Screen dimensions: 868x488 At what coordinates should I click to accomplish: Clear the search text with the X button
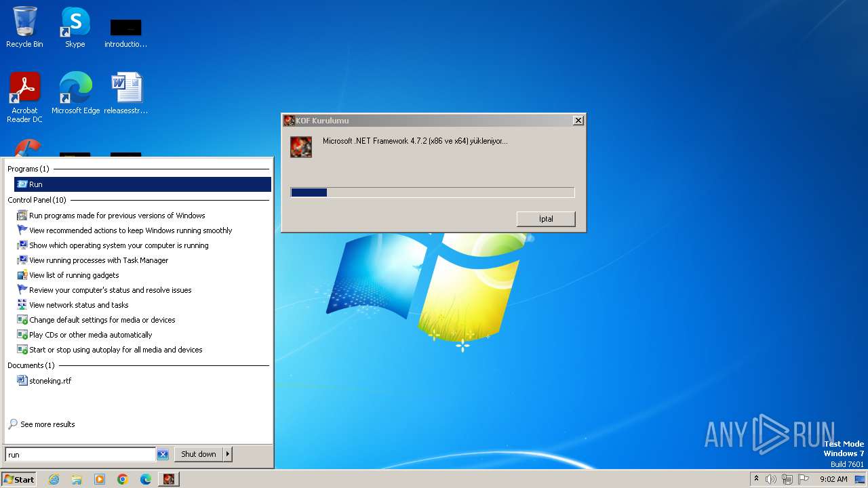163,455
